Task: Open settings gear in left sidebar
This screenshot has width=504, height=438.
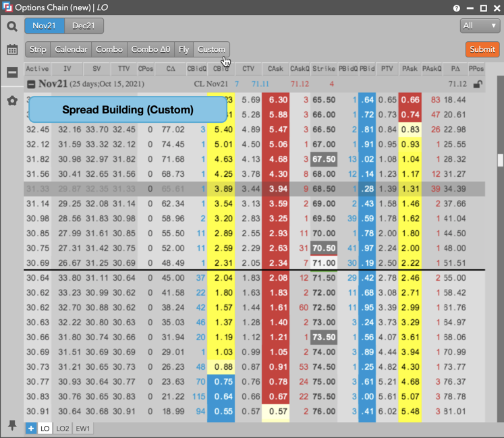Action: coord(12,101)
